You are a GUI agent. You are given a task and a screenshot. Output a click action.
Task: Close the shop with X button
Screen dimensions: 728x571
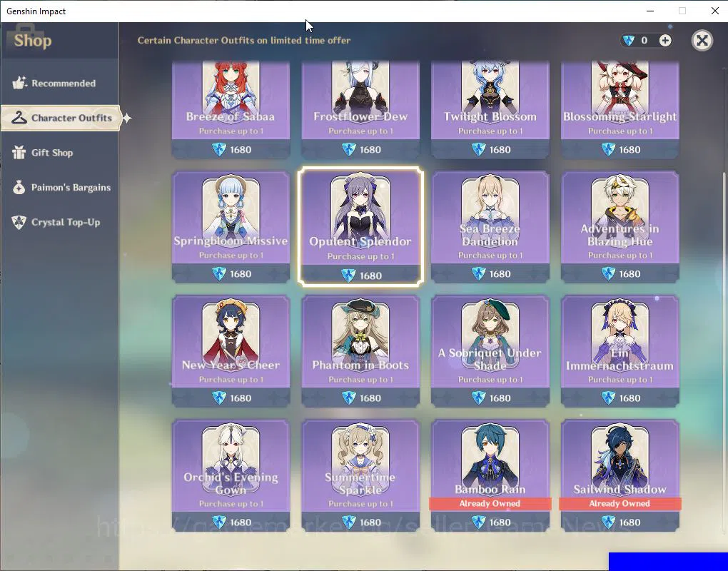[702, 41]
